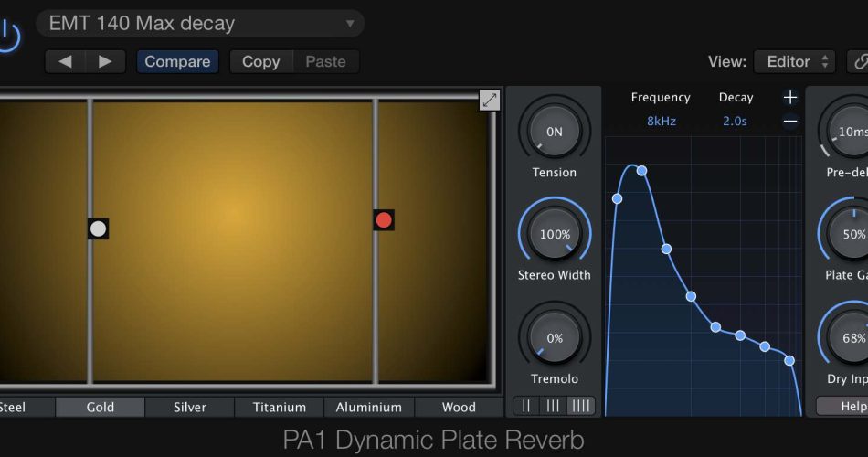
Task: Click the 2.0s Decay value
Action: [x=736, y=121]
